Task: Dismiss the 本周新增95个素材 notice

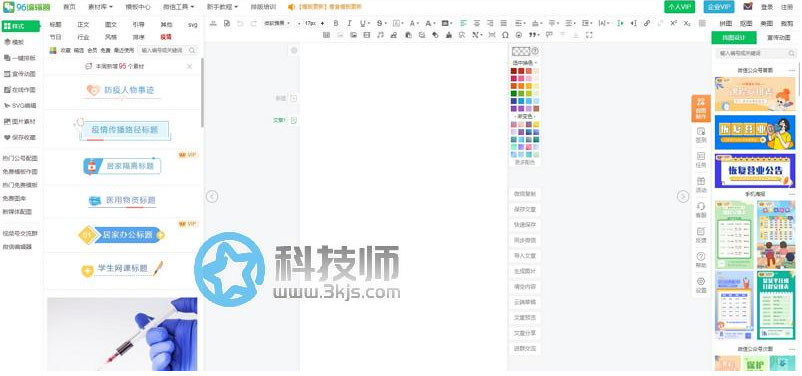Action: pyautogui.click(x=189, y=67)
